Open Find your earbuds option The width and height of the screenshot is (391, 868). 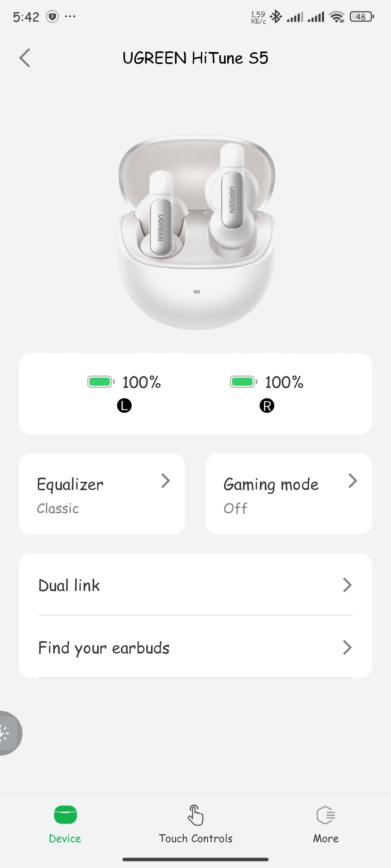104,647
